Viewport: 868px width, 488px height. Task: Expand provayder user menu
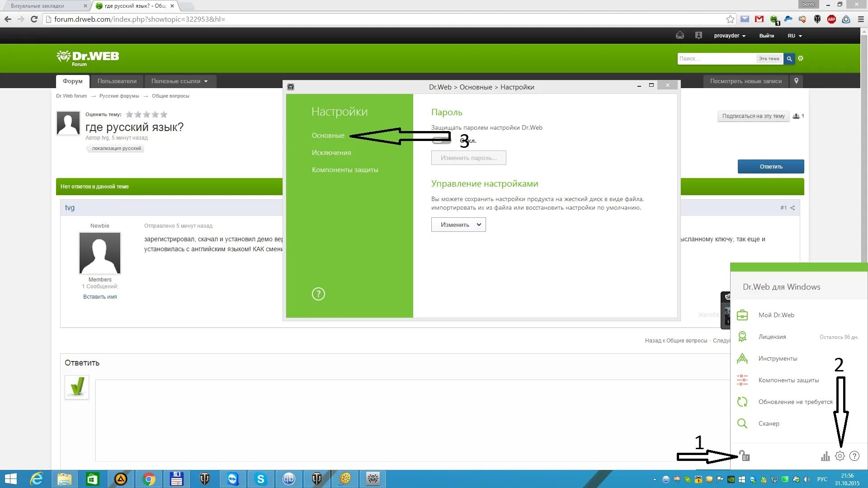pos(730,36)
